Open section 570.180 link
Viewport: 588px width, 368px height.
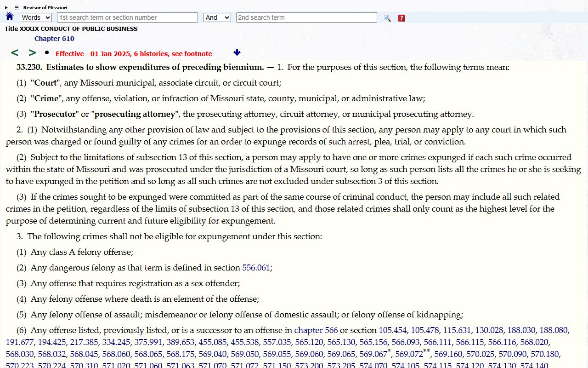pos(545,354)
